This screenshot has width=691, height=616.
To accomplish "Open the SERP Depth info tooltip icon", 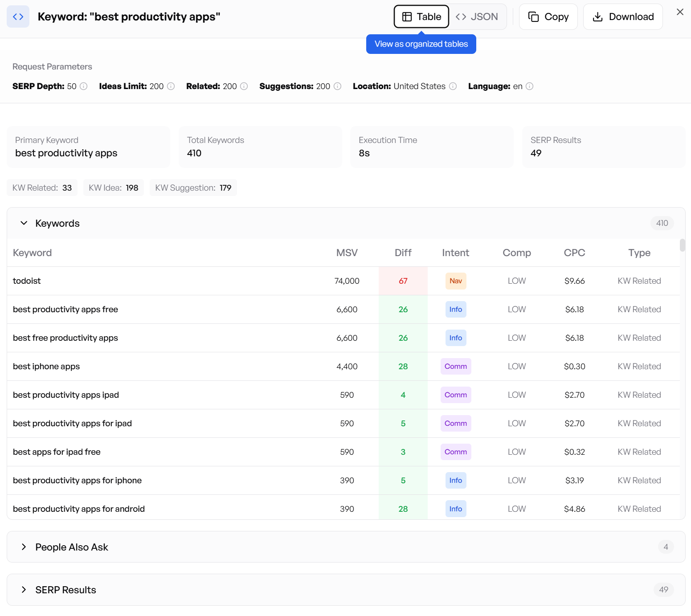I will click(83, 86).
